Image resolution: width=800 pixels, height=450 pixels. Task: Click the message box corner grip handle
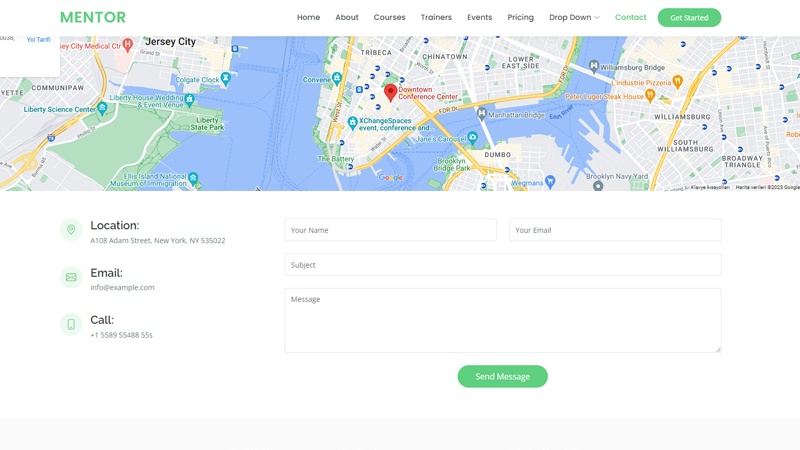point(718,349)
